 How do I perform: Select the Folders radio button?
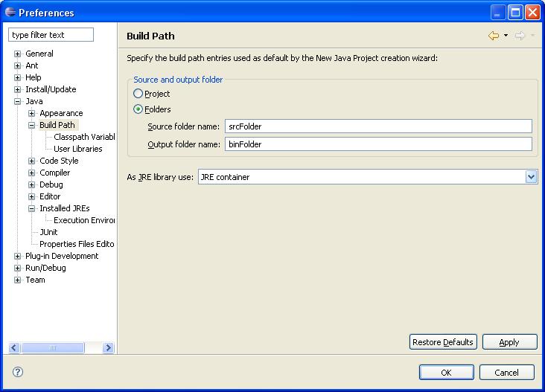coord(138,109)
